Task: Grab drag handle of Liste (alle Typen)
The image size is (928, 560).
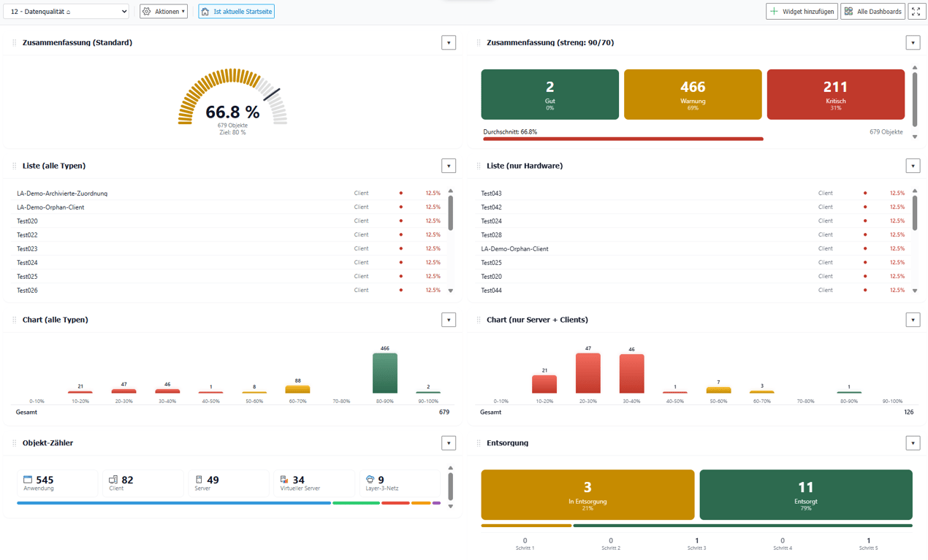Action: (15, 166)
